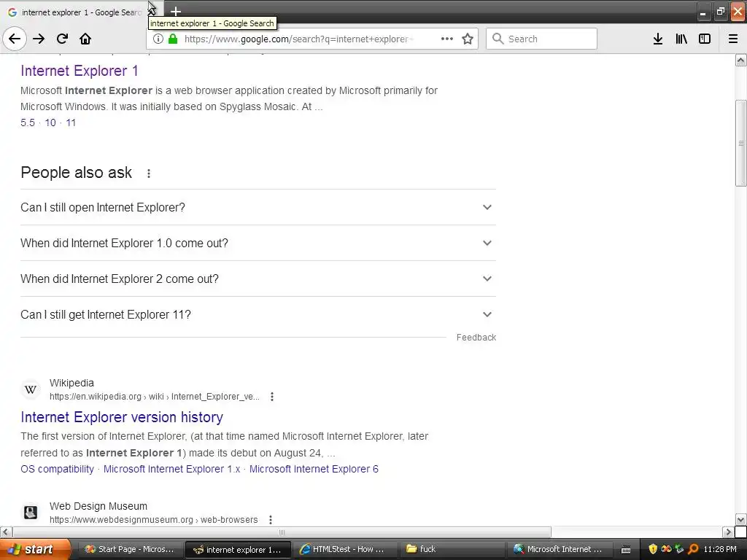This screenshot has width=747, height=560.
Task: Show site information icon in address bar
Action: 158,39
